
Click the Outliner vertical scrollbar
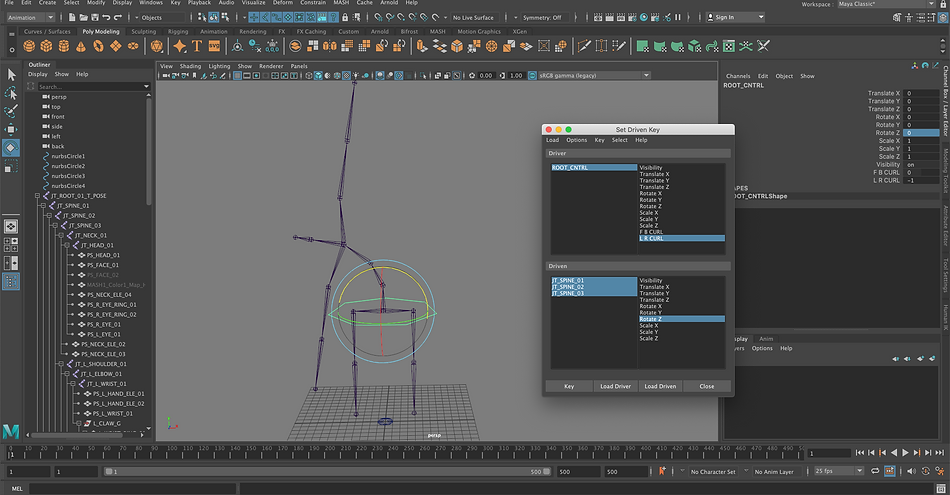coord(148,150)
